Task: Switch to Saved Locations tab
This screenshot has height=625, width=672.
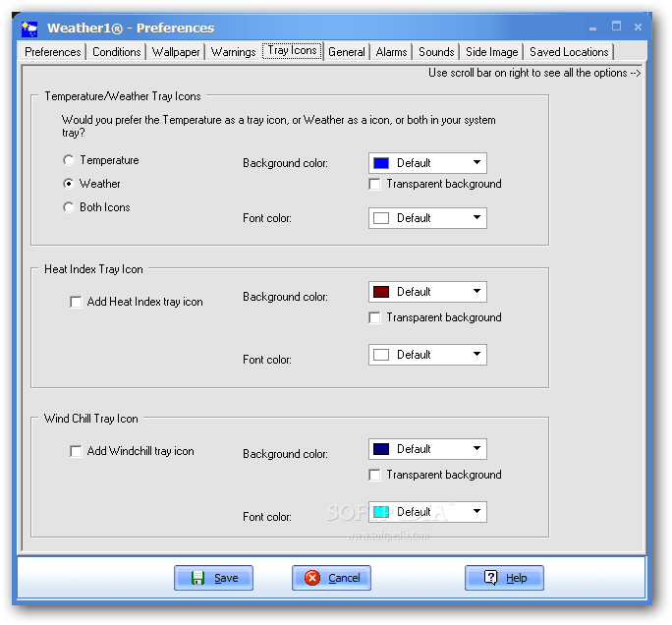Action: 569,52
